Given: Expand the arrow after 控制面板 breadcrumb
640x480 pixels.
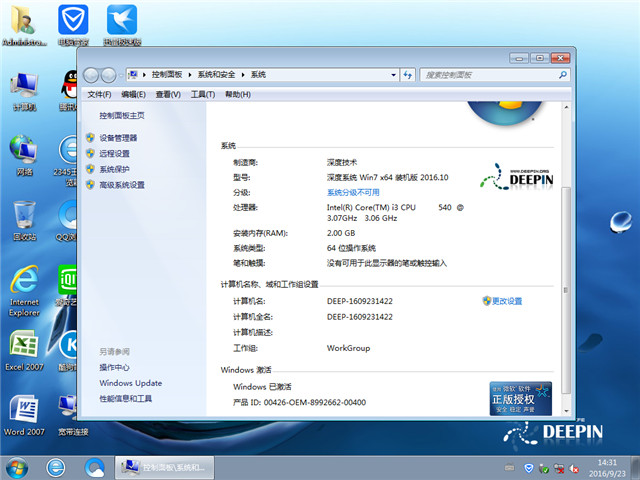Looking at the screenshot, I should point(190,75).
